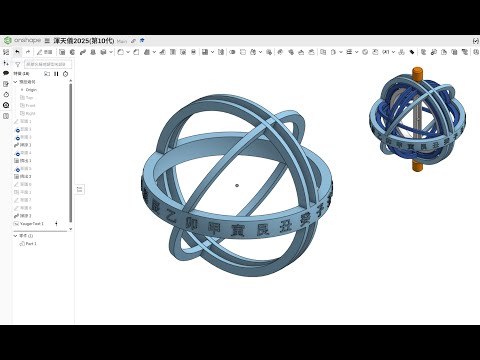
Task: Click the Onshape logo
Action: pyautogui.click(x=22, y=41)
